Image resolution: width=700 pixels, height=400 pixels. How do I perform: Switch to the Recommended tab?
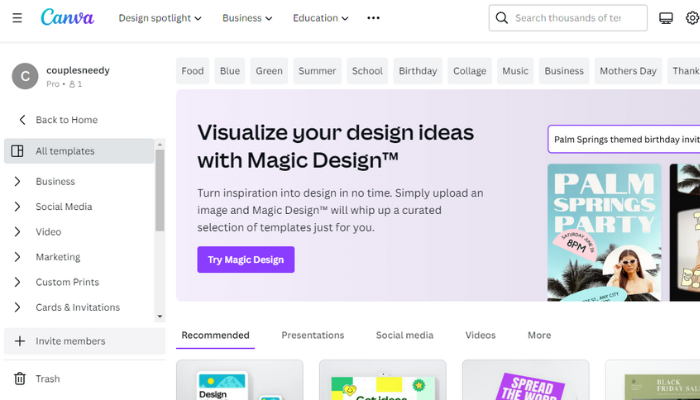click(x=215, y=335)
